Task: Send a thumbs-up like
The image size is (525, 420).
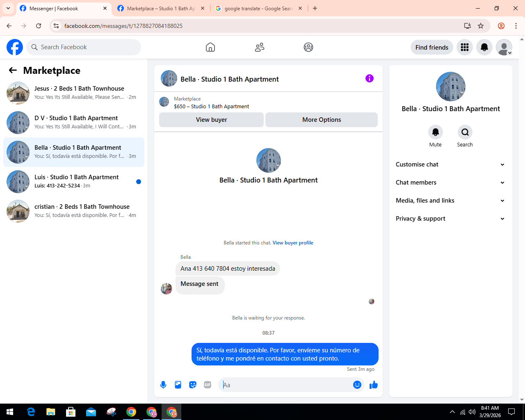Action: [x=374, y=385]
